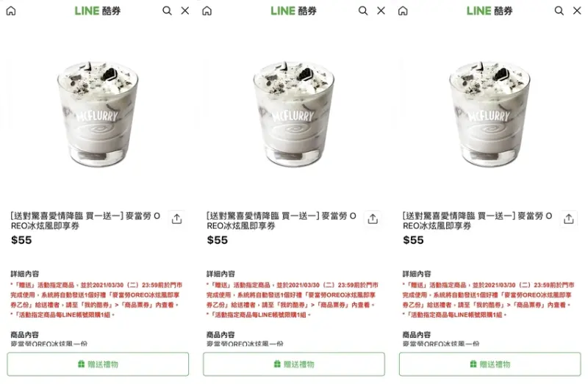Click 贈送禮物 button in middle panel
This screenshot has width=588, height=384.
tap(294, 364)
